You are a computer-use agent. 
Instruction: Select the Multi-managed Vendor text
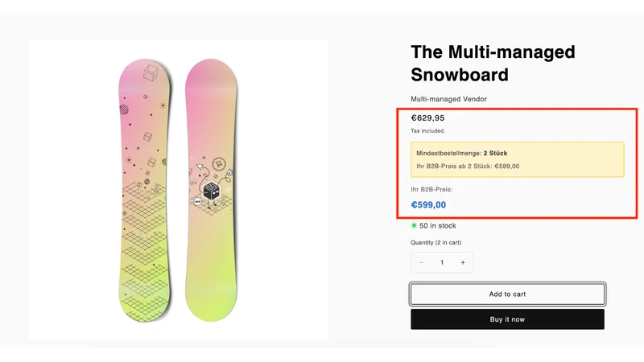(448, 99)
